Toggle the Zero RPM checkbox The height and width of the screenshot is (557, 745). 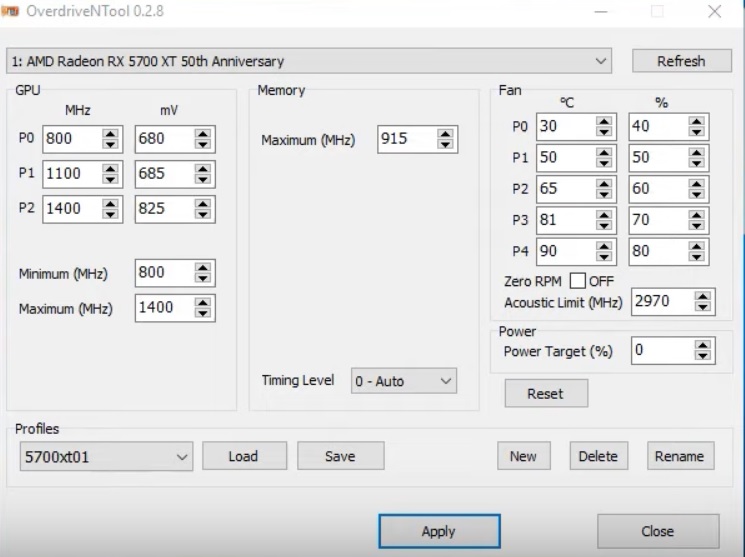click(x=578, y=281)
